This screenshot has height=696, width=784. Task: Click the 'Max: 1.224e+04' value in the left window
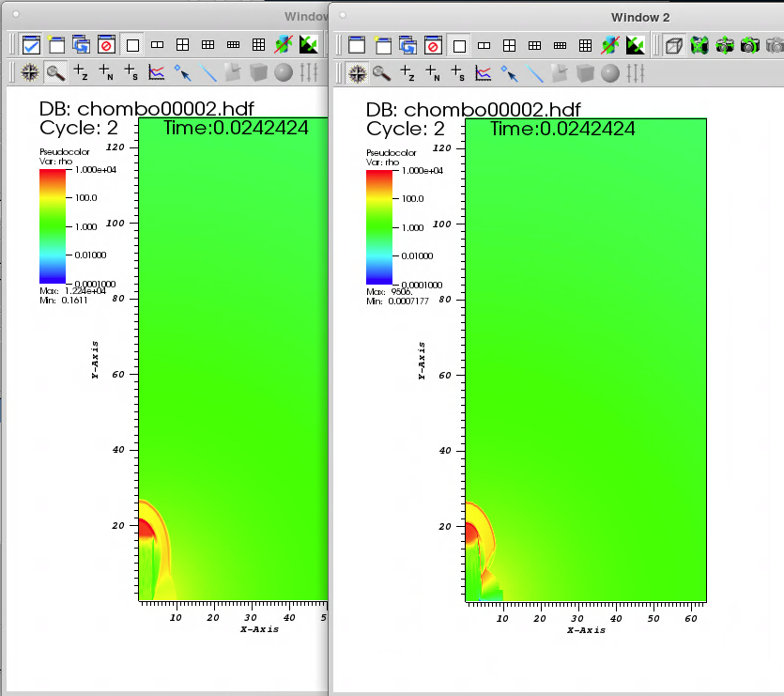click(73, 291)
